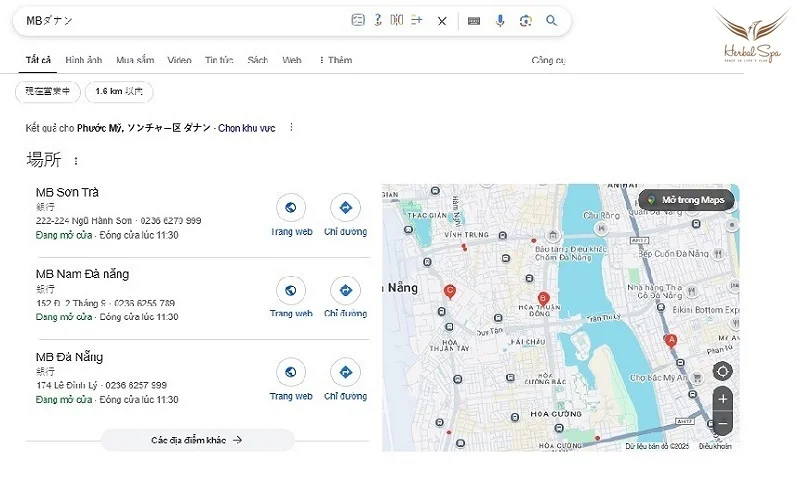This screenshot has width=800, height=500.
Task: Open Trang web for MB Đà Nẵng
Action: (291, 380)
